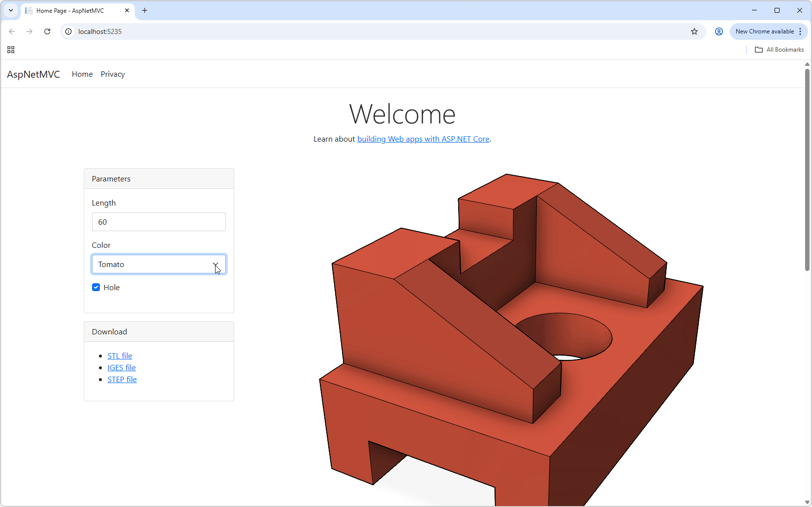Download the STL file
Screen dimensions: 812x507
point(120,356)
